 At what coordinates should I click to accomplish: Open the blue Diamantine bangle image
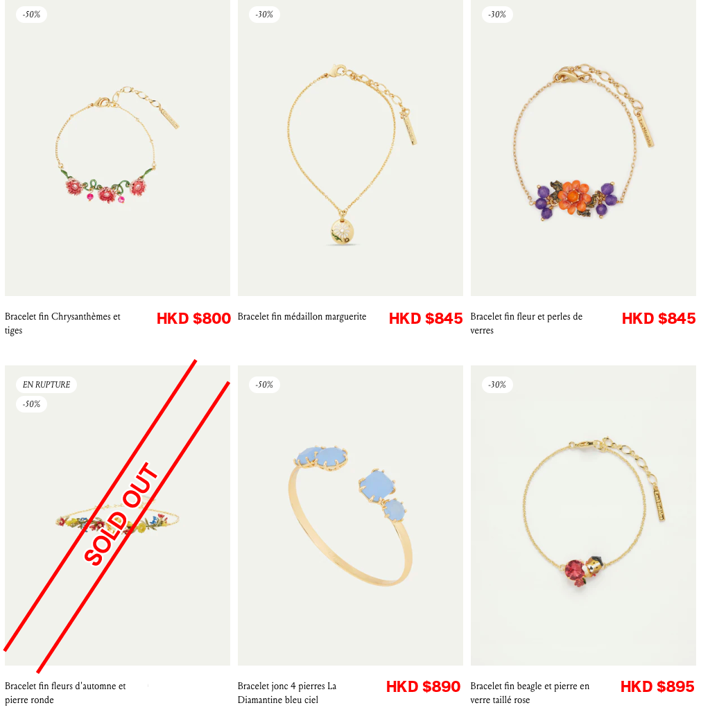351,515
